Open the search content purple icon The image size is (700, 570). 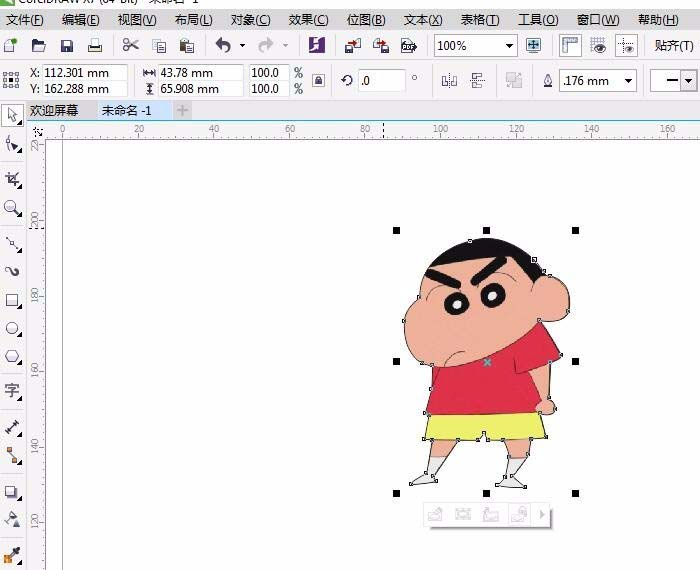click(317, 45)
